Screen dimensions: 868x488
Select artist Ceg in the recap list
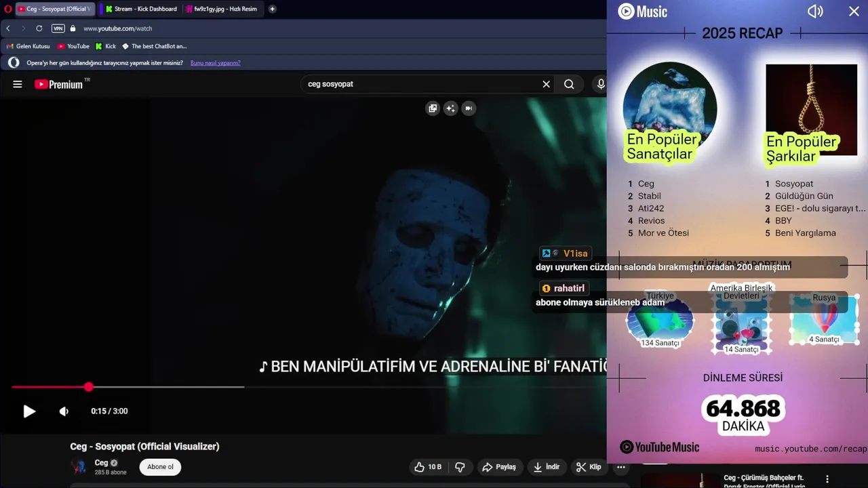pyautogui.click(x=646, y=184)
